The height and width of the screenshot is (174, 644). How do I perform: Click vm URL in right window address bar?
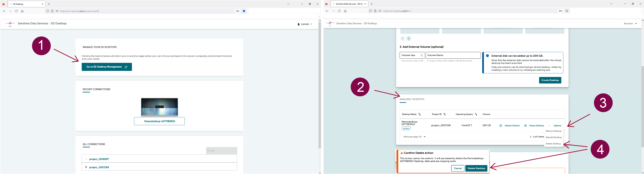click(397, 11)
